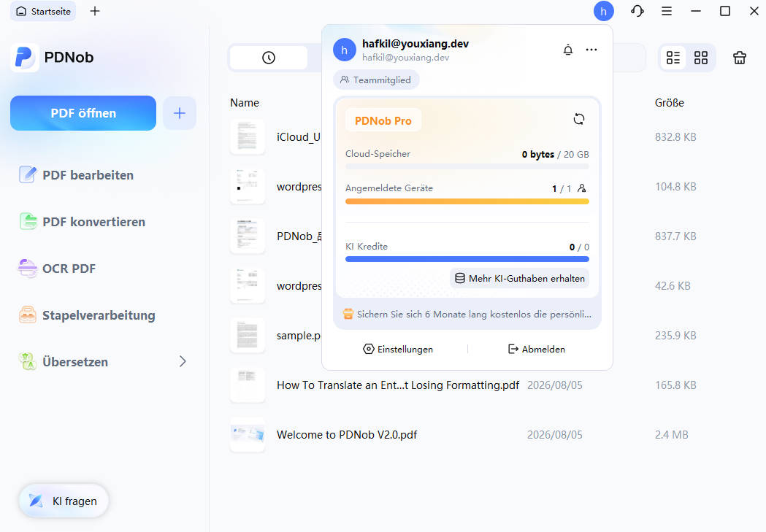Click the Cloud-Speicher progress bar
Viewport: 766px width, 532px height.
tap(467, 166)
